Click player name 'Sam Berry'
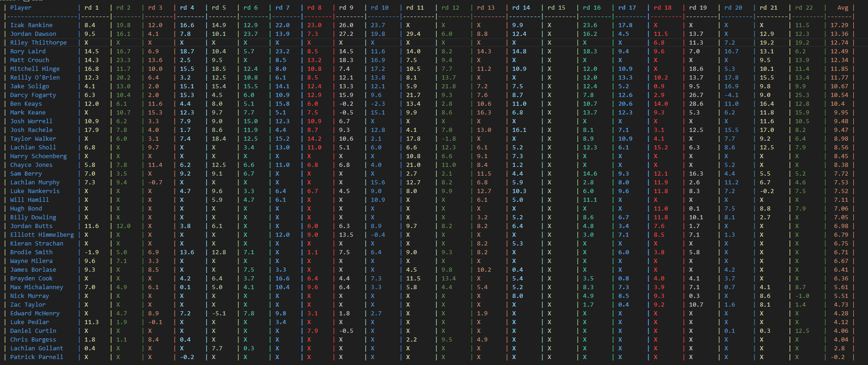 point(26,174)
